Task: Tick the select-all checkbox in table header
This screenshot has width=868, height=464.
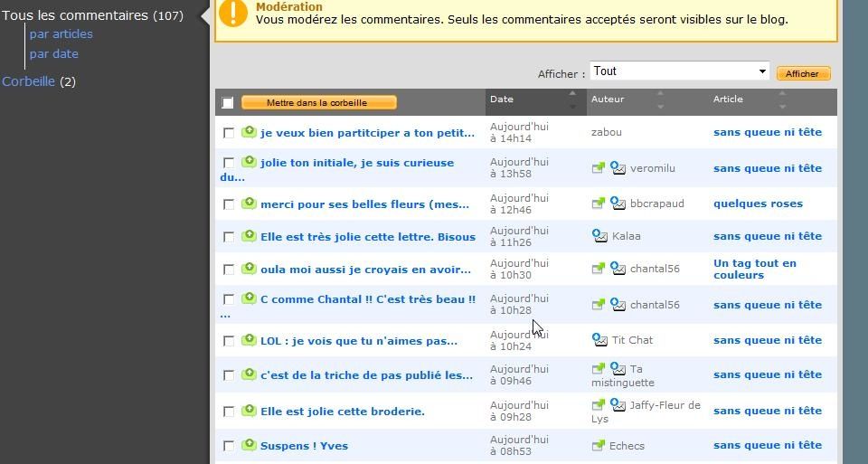Action: (x=228, y=102)
